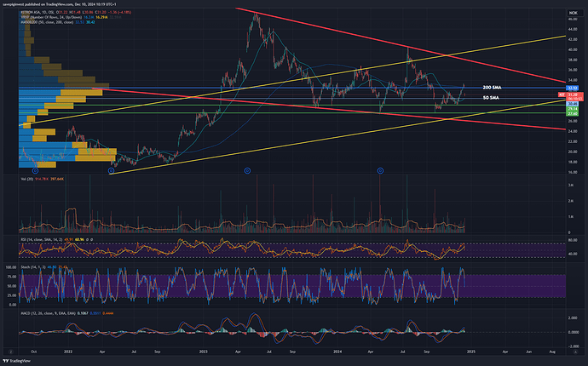
Task: Click the dividend marker near Apr 2022
Action: click(x=111, y=171)
